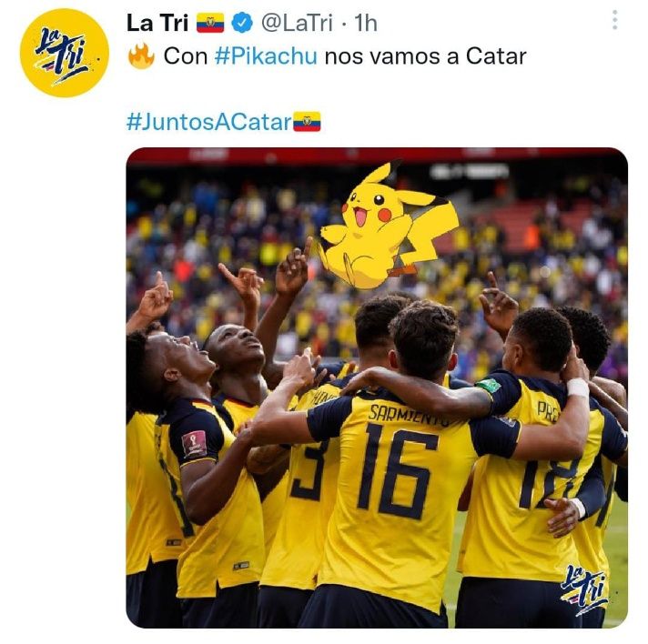
Task: Click the blue verified badge
Action: pos(242,23)
